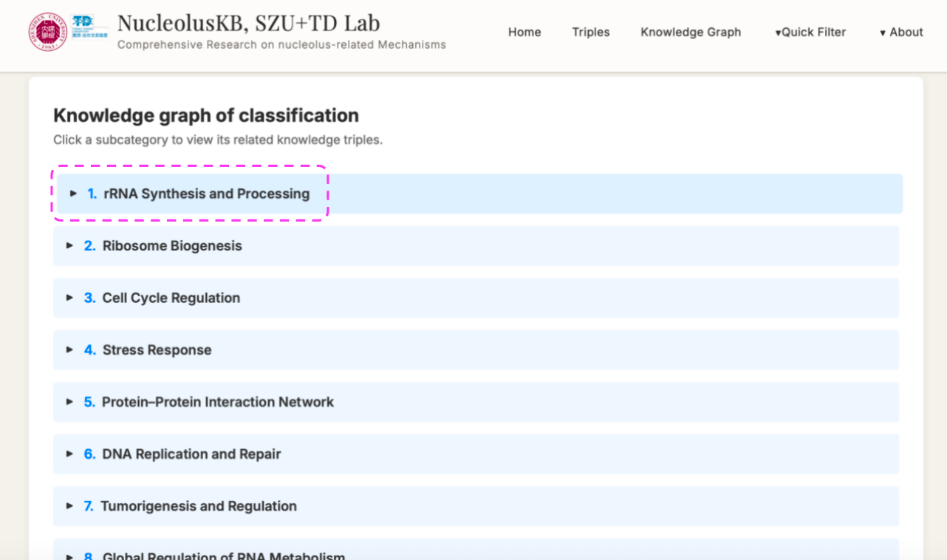Screen dimensions: 947x560
Task: Click the arrow icon beside Stress Response
Action: [69, 349]
